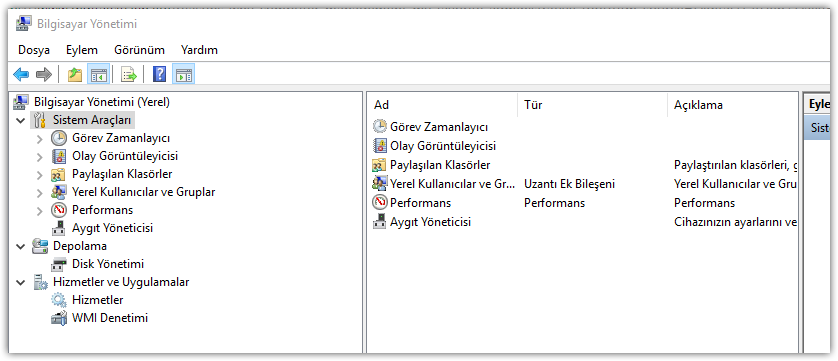Click the blue Help question mark icon
The image size is (838, 361).
click(159, 74)
